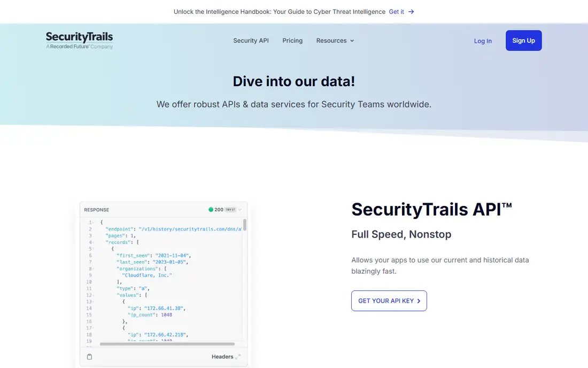Click the "pages" key on line 3

coord(115,236)
